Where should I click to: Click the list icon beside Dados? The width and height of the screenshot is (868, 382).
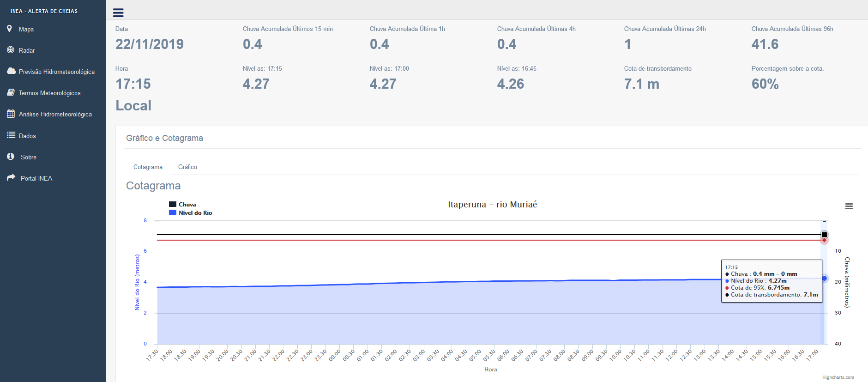[11, 135]
